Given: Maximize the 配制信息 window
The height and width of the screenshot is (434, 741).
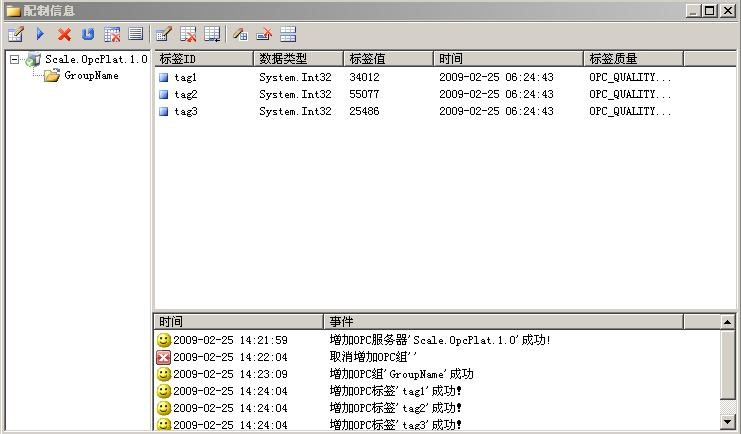Looking at the screenshot, I should (710, 10).
